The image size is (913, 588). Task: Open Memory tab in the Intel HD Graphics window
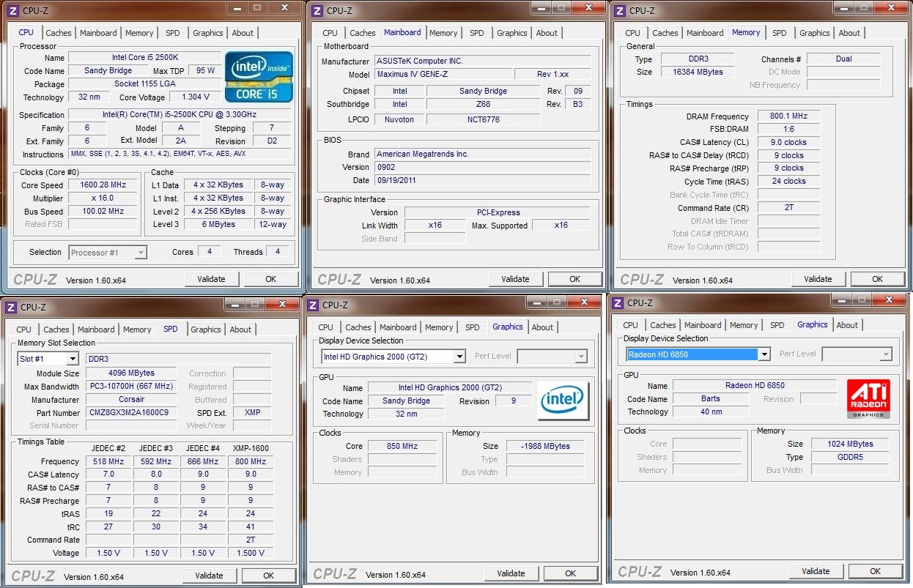[x=439, y=327]
